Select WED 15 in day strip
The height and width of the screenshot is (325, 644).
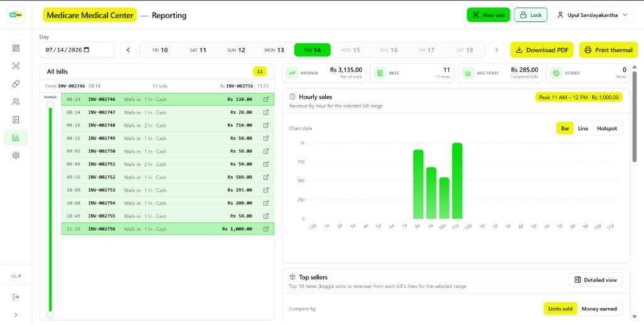coord(350,50)
